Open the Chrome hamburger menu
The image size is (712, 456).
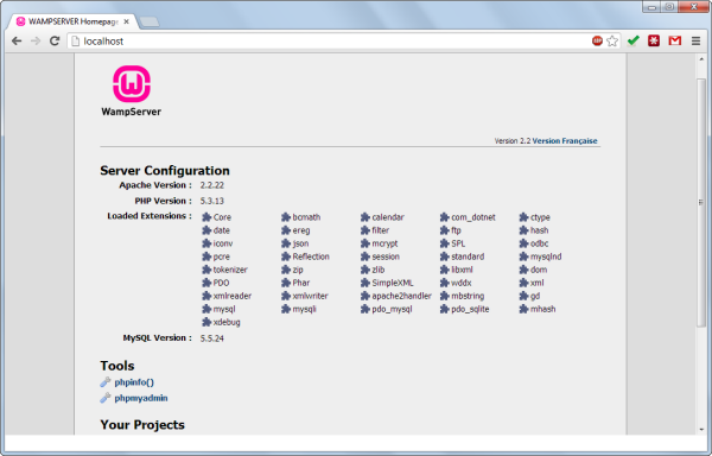point(696,41)
